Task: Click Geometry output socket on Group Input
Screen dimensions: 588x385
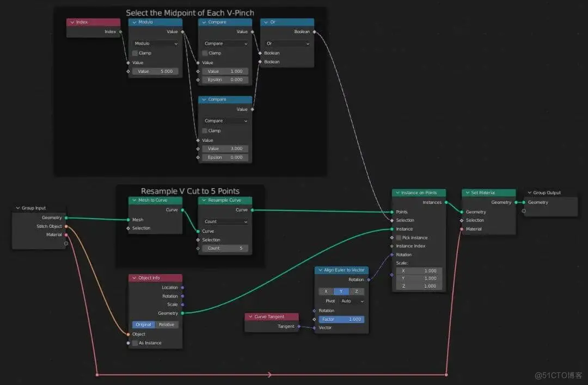Action: pyautogui.click(x=66, y=218)
